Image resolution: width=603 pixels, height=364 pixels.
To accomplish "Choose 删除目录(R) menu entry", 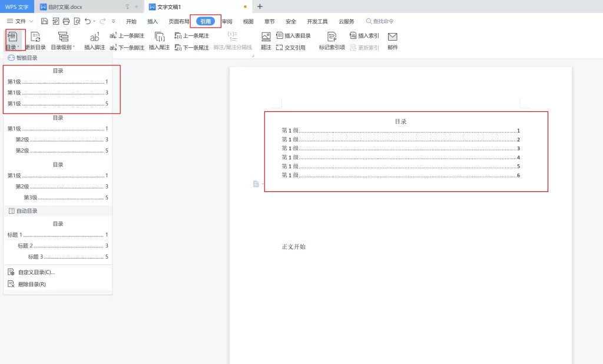I will point(32,284).
